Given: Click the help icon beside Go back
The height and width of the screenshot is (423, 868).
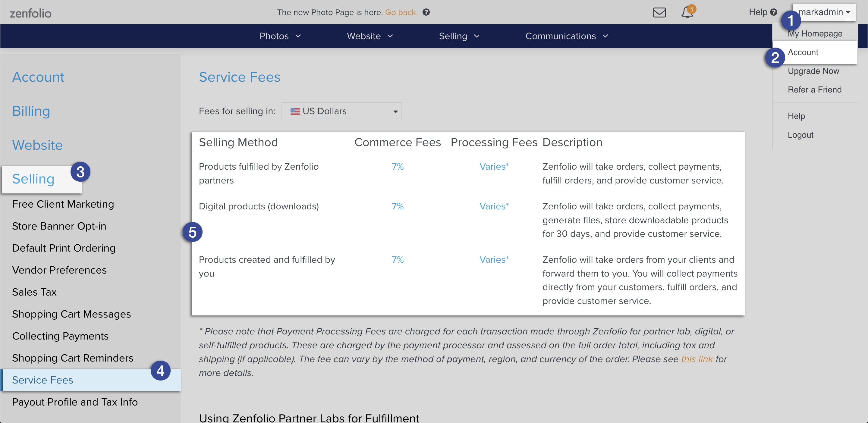Looking at the screenshot, I should tap(426, 12).
